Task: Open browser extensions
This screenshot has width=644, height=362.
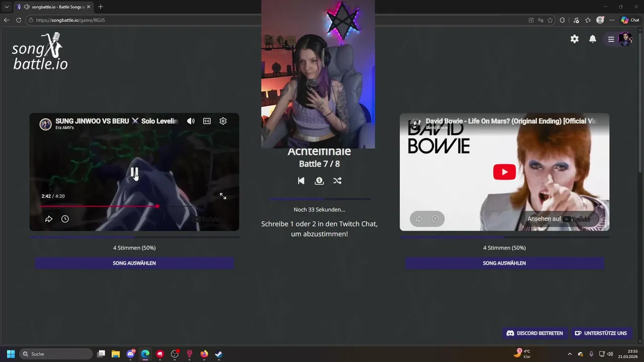Action: point(562,20)
